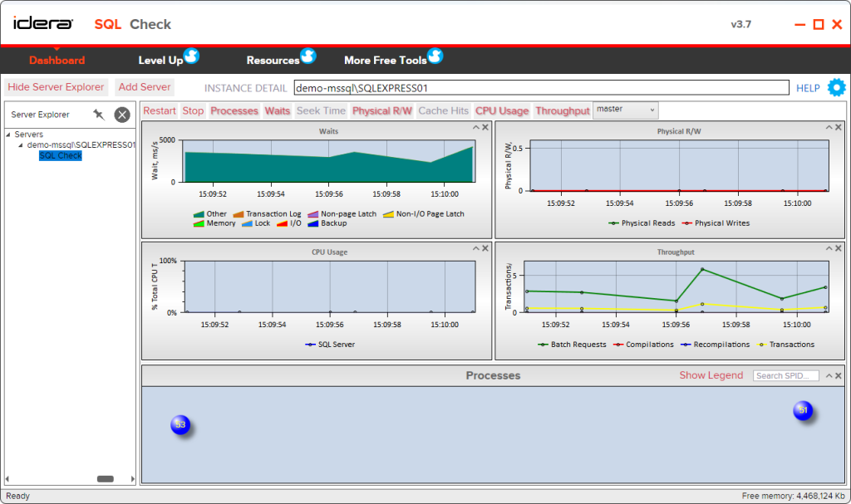Pin the Server Explorer panel

pyautogui.click(x=98, y=115)
